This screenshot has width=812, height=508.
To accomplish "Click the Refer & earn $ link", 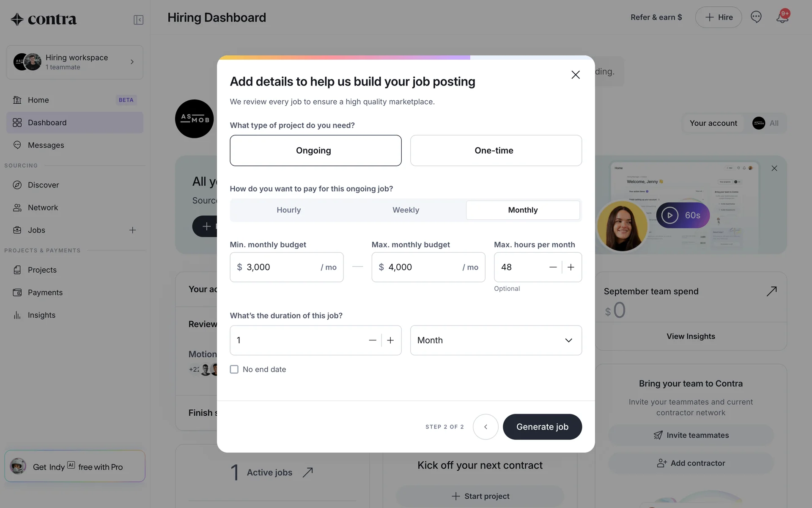I will pyautogui.click(x=656, y=17).
